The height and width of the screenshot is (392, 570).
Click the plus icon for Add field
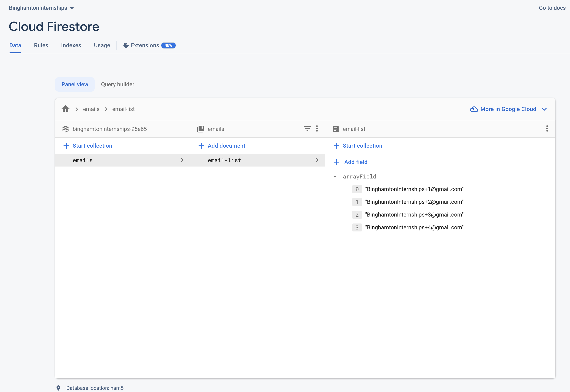pyautogui.click(x=336, y=162)
